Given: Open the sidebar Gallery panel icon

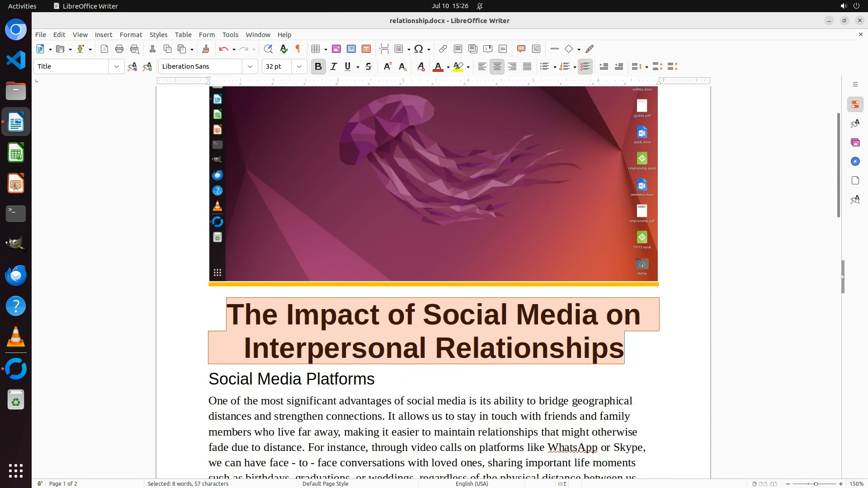Looking at the screenshot, I should 855,142.
